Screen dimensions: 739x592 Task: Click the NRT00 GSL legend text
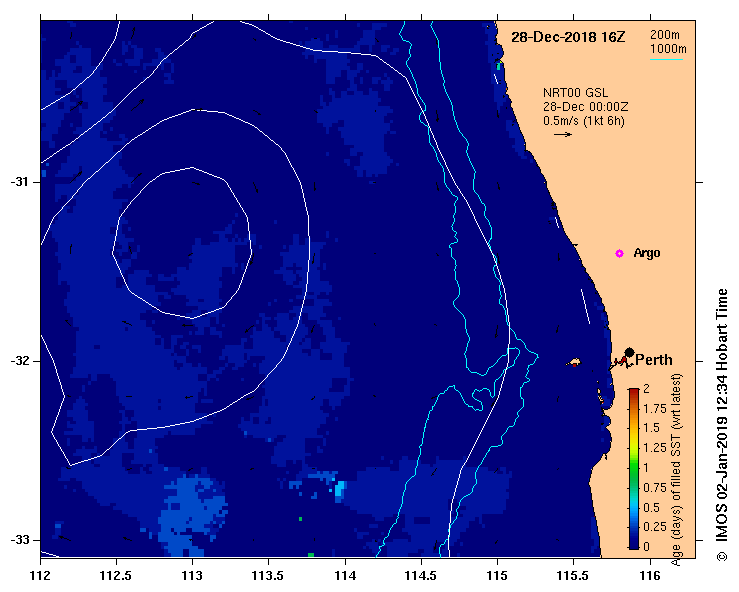click(576, 92)
